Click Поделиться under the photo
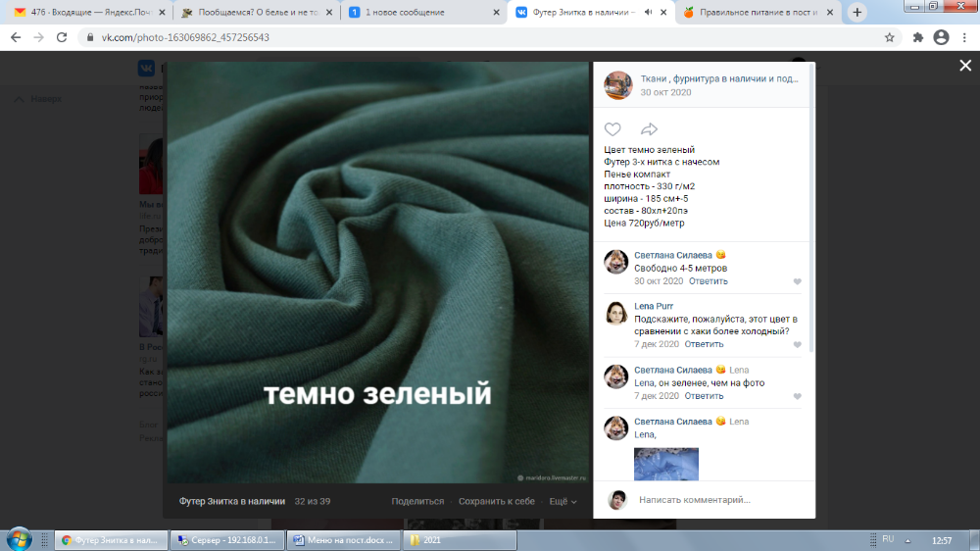 (x=417, y=502)
